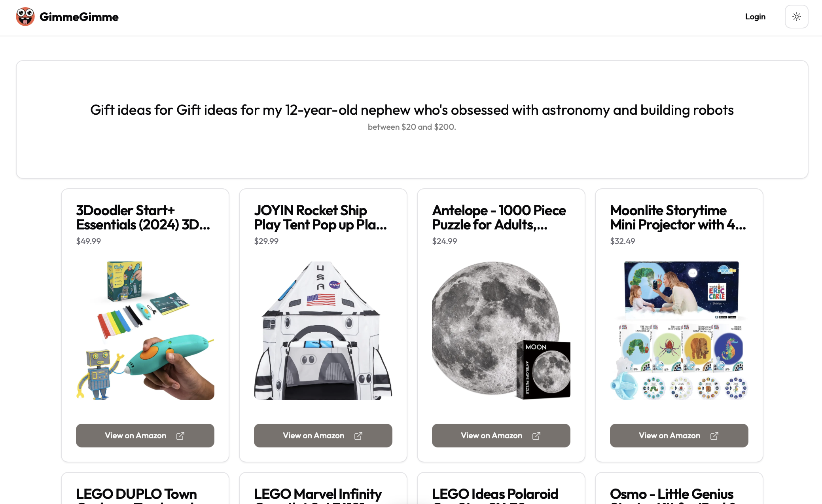
Task: Click the GimmeGimme brand name text
Action: [x=79, y=17]
